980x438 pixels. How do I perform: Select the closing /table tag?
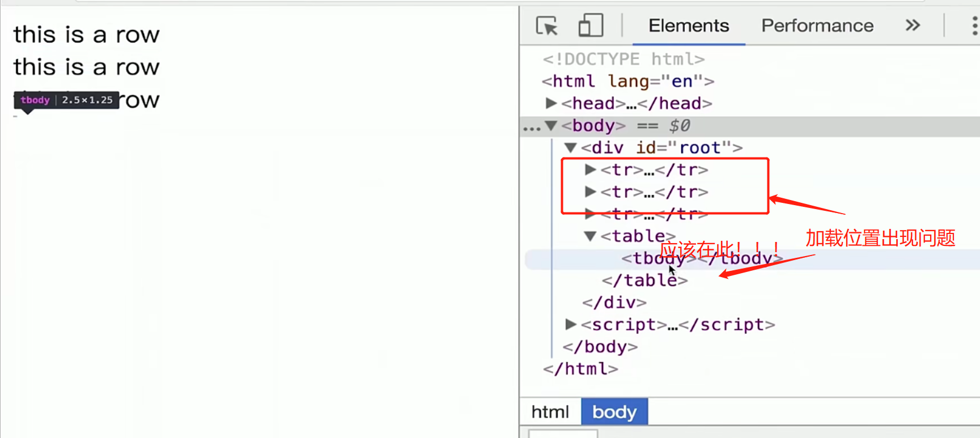[x=644, y=280]
